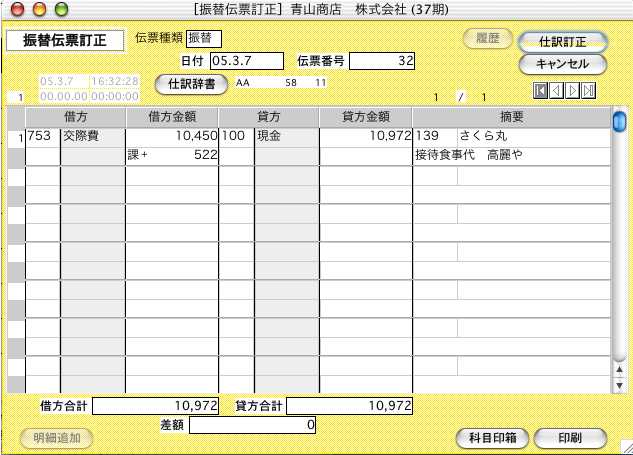Jump to the last voucher record

(x=589, y=91)
